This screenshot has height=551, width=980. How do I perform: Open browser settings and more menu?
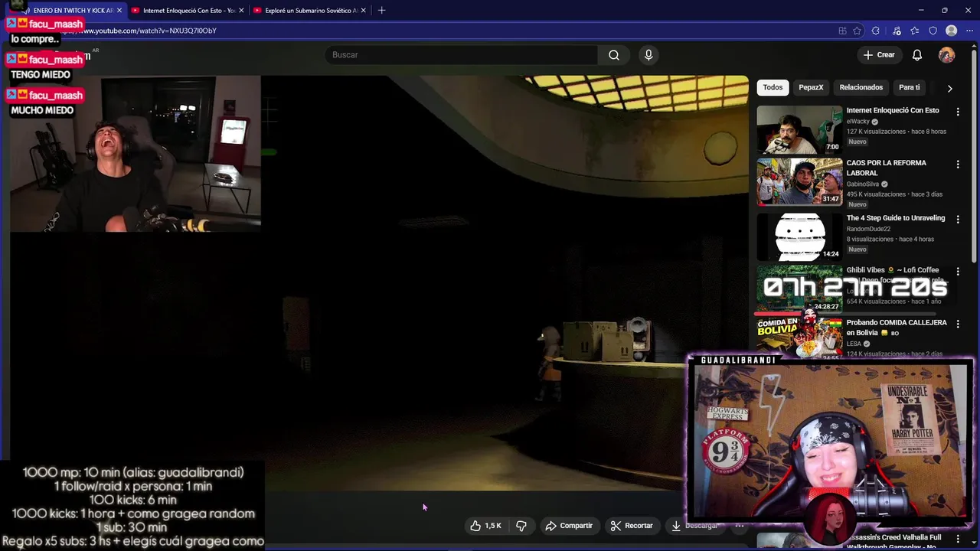tap(970, 31)
